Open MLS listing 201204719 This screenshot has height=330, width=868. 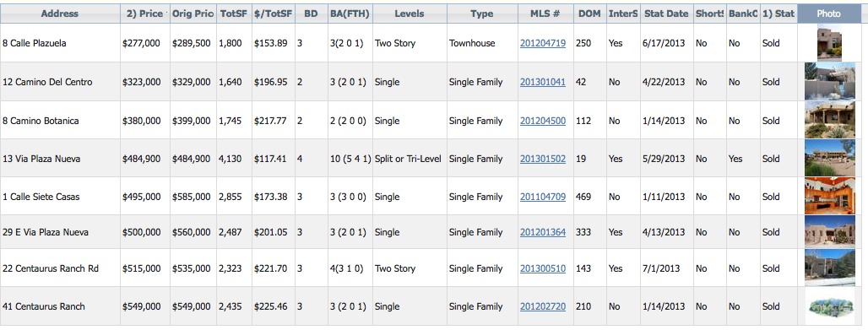542,43
